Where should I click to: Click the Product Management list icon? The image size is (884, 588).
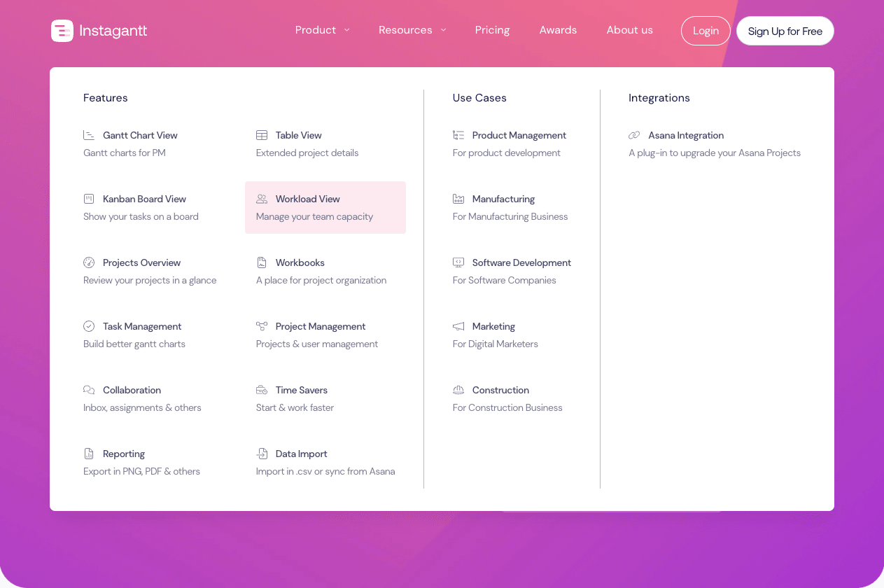point(458,135)
